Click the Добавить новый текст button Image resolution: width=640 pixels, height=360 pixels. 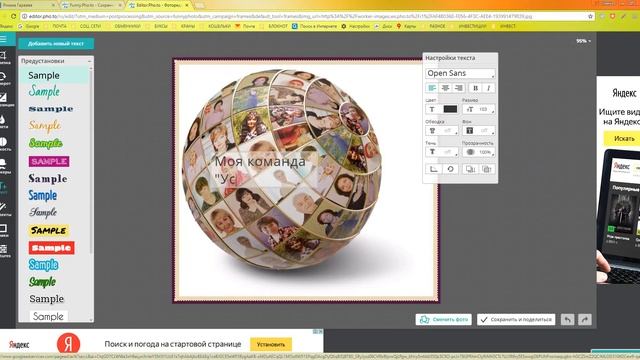[56, 43]
